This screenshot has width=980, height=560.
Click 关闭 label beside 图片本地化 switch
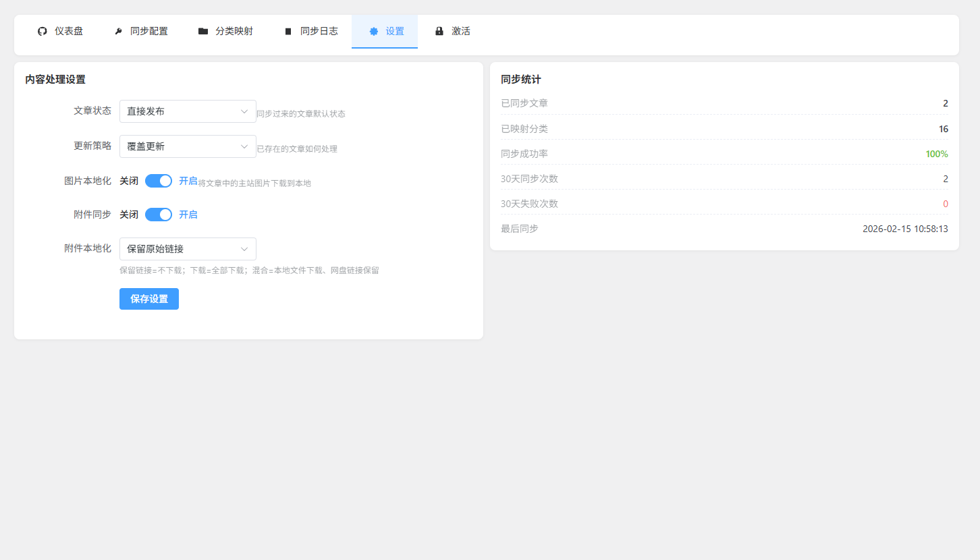[129, 181]
